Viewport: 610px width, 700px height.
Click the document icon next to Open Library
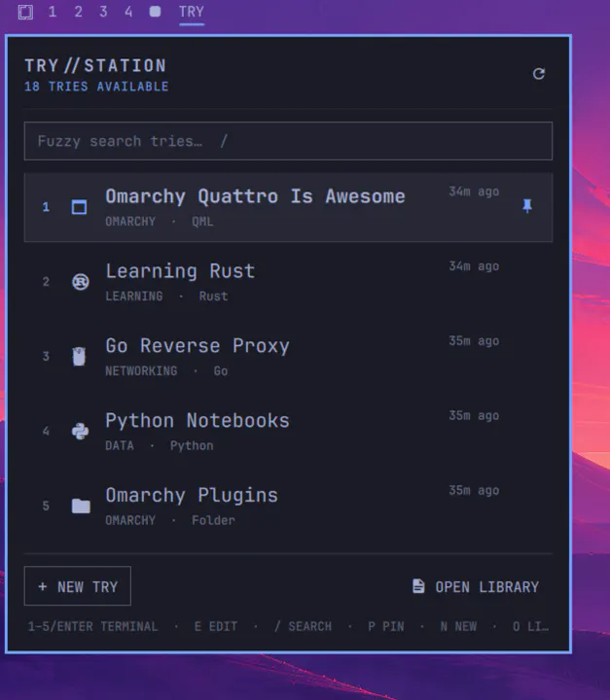418,586
